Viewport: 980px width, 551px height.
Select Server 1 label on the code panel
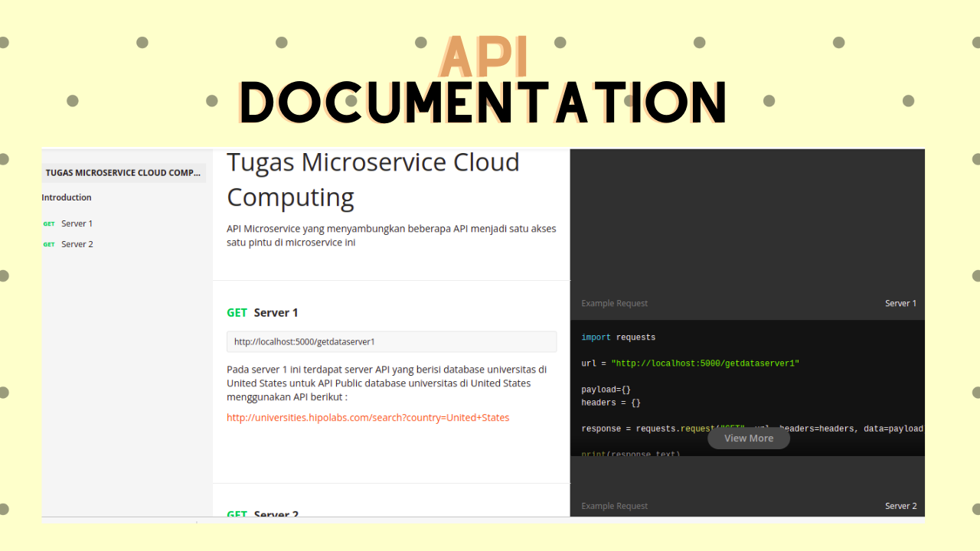pyautogui.click(x=900, y=304)
